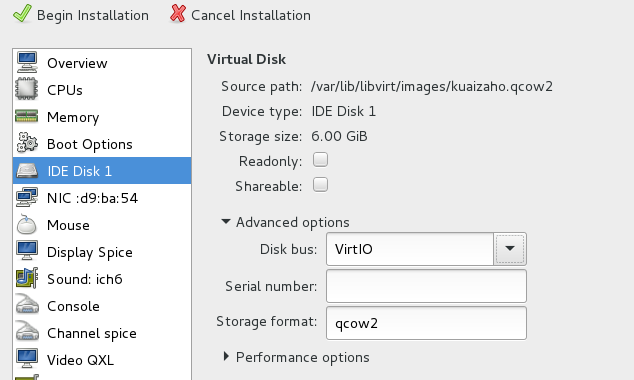The width and height of the screenshot is (634, 380).
Task: Select the Console serial port icon
Action: pos(27,306)
